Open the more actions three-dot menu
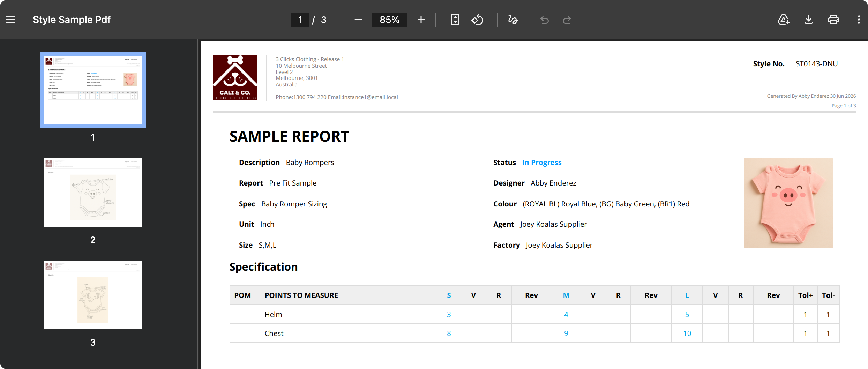 859,20
